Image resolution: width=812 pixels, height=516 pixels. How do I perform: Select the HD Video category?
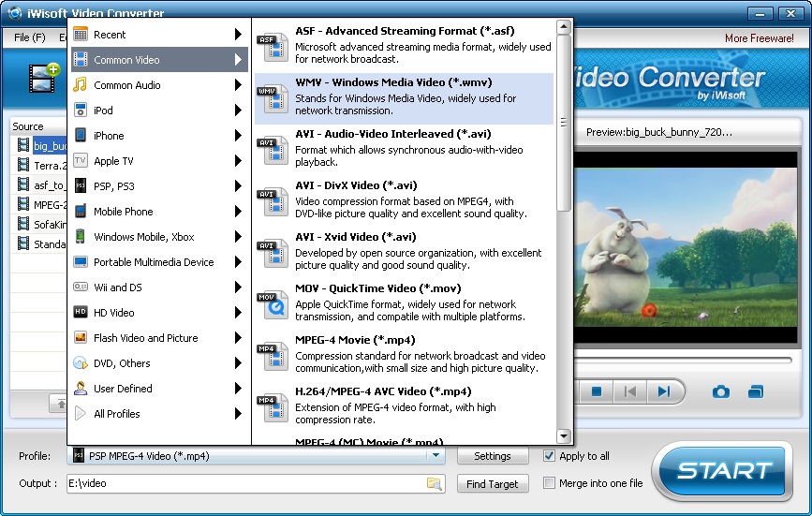[x=113, y=313]
